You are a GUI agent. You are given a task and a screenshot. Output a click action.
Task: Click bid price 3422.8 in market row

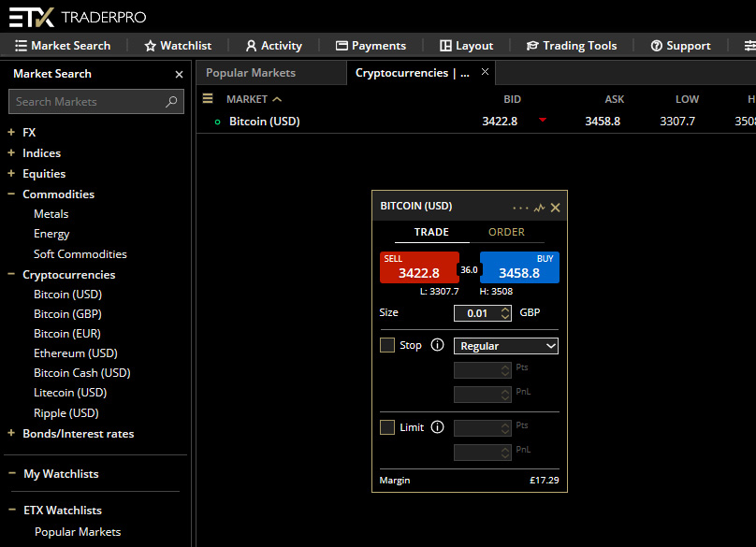(500, 122)
